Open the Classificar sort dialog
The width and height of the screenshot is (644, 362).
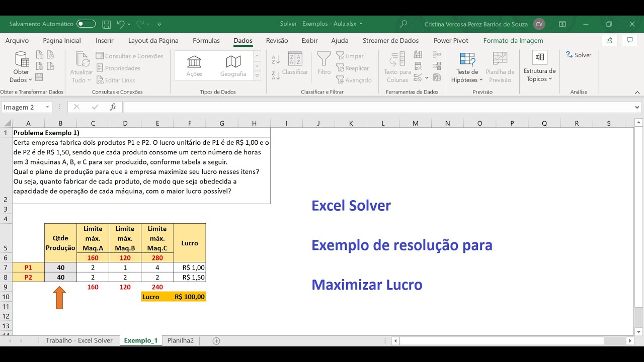click(295, 64)
